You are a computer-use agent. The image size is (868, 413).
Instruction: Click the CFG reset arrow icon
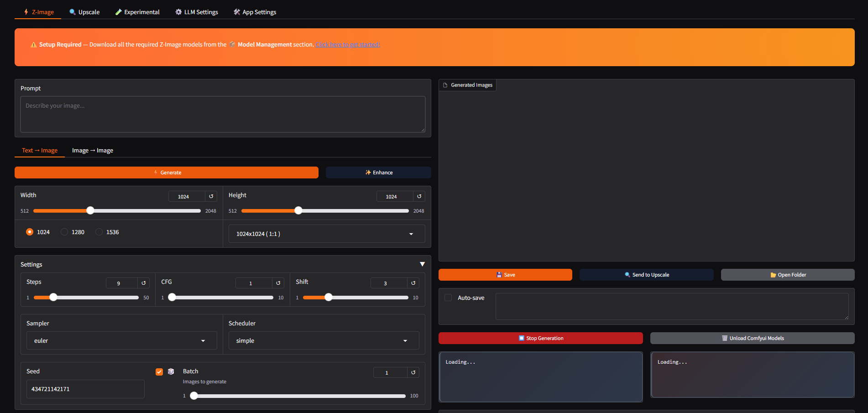[278, 283]
